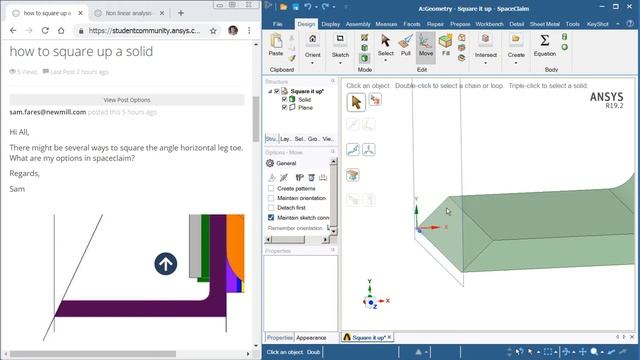Viewport: 640px width, 360px height.
Task: Switch to Non linear analysis browser tab
Action: (x=128, y=13)
